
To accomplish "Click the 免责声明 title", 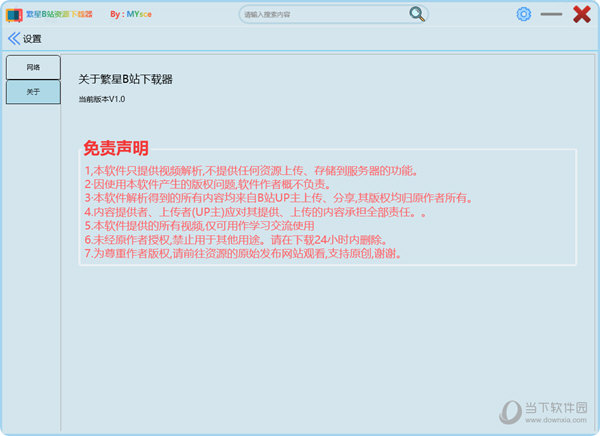I will pyautogui.click(x=116, y=148).
